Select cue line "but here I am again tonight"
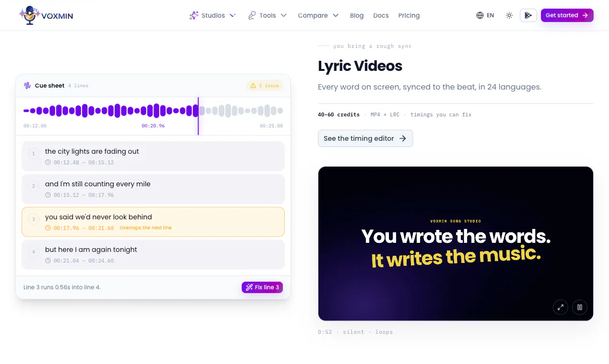The image size is (609, 364). (153, 254)
